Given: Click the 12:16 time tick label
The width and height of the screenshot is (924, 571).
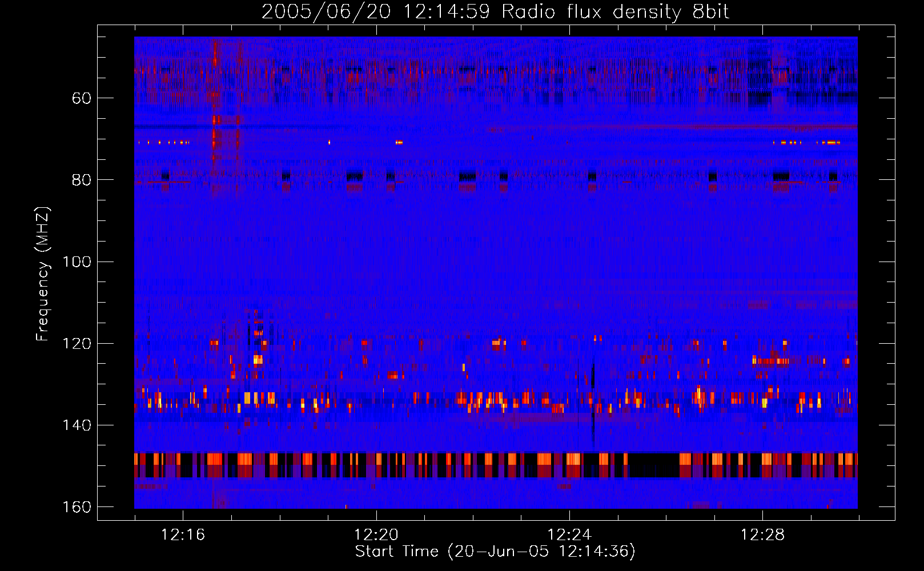Looking at the screenshot, I should click(x=183, y=535).
